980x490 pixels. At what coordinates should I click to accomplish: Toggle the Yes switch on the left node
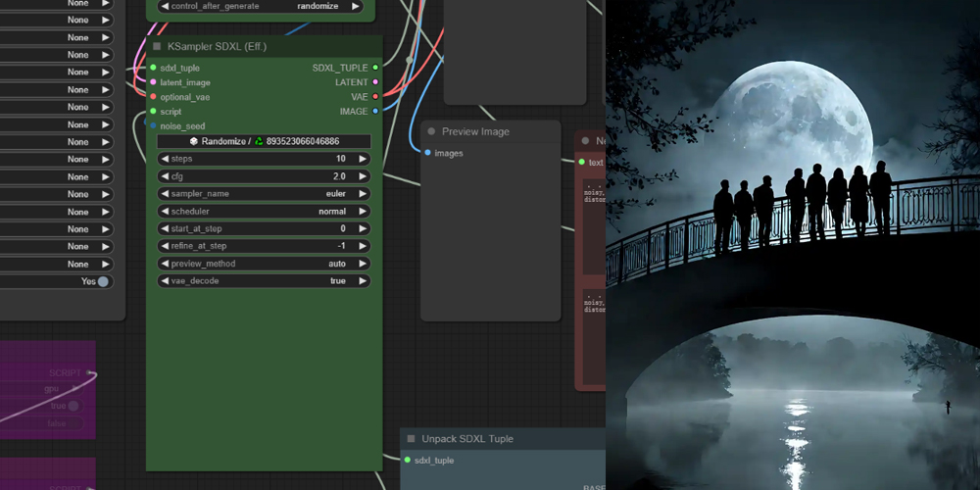click(103, 281)
